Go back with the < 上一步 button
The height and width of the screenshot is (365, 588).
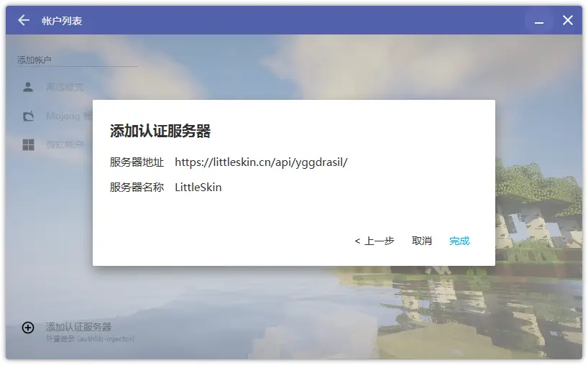click(375, 241)
